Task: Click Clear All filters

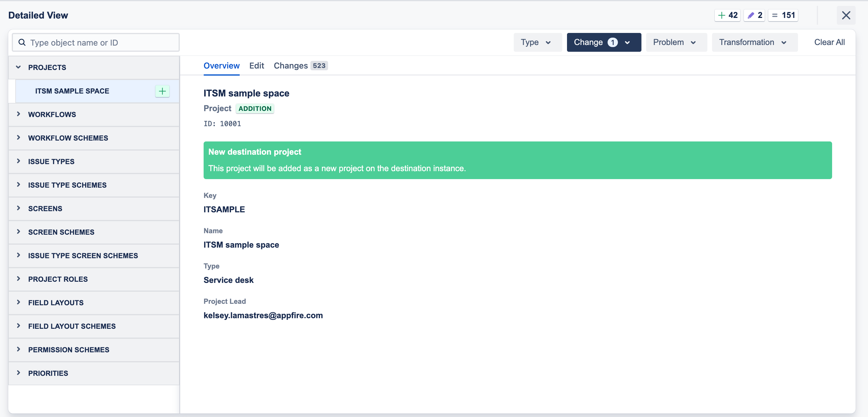Action: tap(829, 42)
